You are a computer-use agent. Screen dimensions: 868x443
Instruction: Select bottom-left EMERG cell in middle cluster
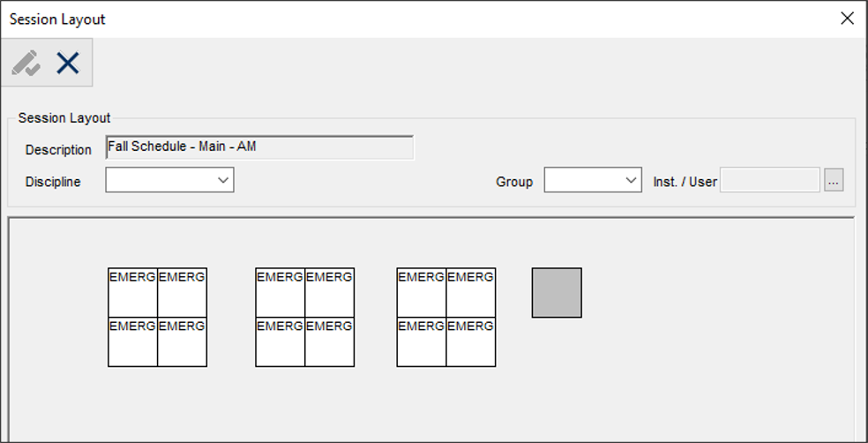pos(280,342)
